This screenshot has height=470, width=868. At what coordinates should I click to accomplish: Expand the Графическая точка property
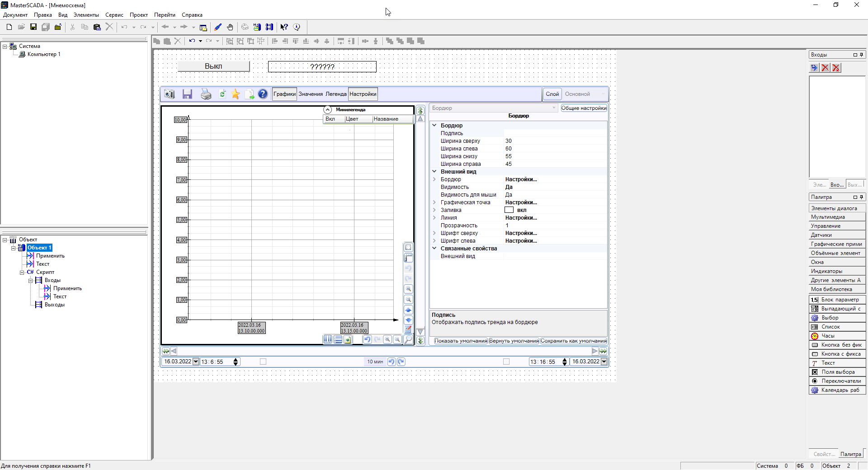pos(434,202)
